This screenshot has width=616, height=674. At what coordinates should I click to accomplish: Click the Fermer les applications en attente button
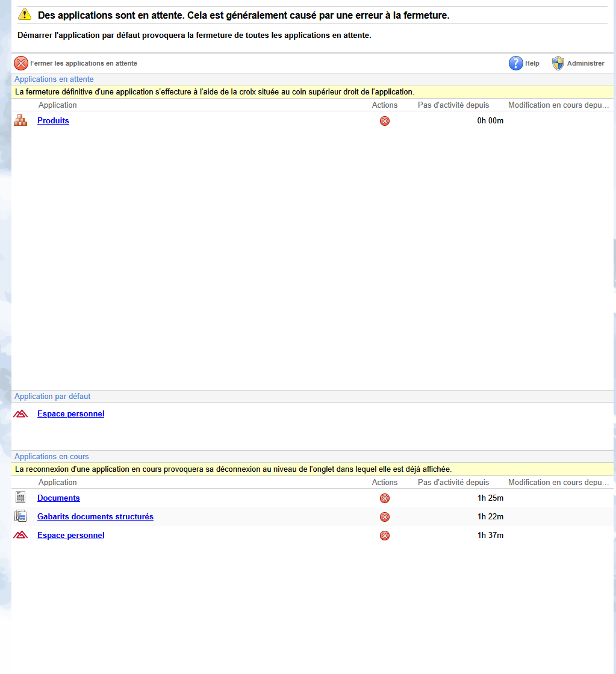[x=76, y=63]
